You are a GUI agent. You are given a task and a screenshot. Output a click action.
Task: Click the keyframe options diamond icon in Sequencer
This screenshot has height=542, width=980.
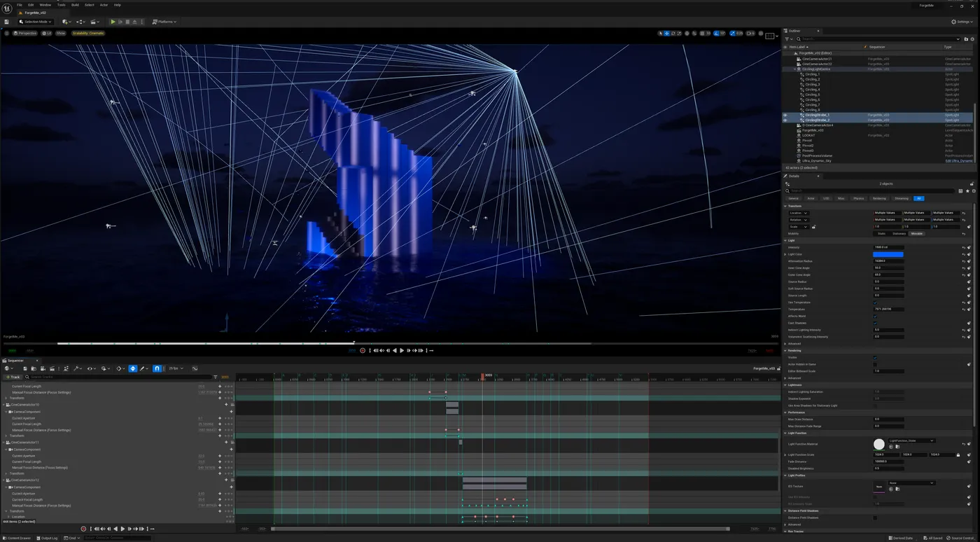(x=119, y=368)
